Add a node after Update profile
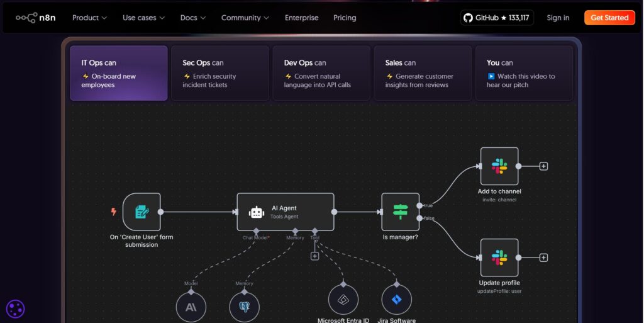This screenshot has width=644, height=323. (543, 258)
